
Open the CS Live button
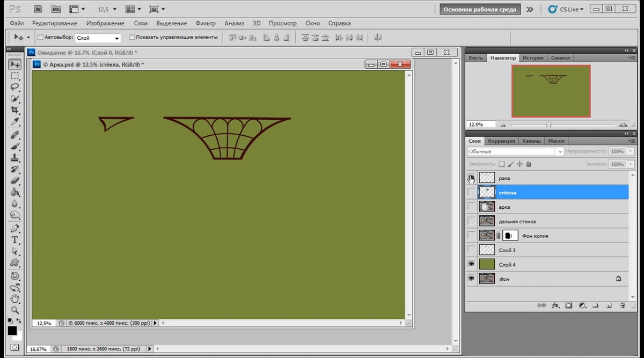pyautogui.click(x=566, y=10)
